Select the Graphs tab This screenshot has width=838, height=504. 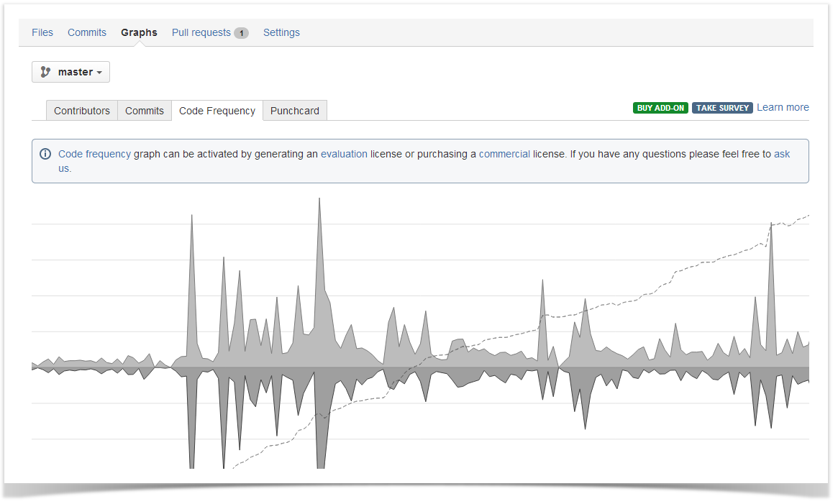click(x=139, y=32)
